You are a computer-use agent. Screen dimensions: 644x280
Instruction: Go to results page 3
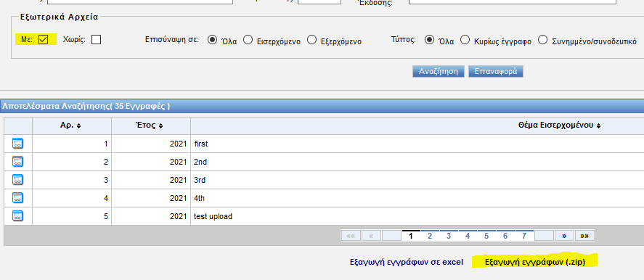pyautogui.click(x=449, y=236)
